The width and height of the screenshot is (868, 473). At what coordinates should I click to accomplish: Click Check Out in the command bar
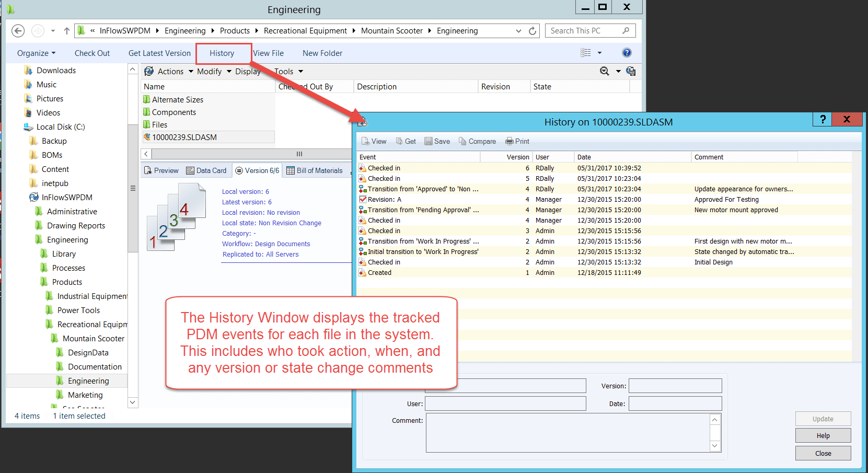click(x=92, y=53)
